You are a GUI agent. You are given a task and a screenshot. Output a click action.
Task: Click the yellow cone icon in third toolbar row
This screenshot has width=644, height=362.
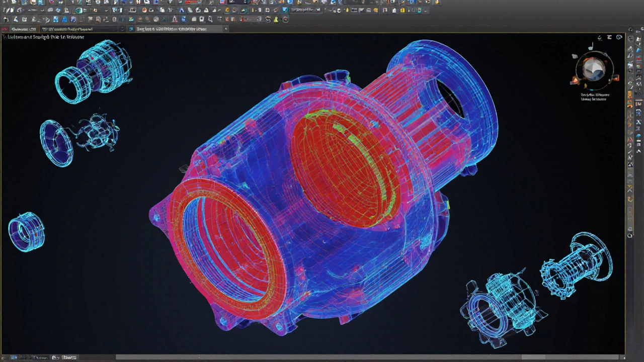point(276,20)
